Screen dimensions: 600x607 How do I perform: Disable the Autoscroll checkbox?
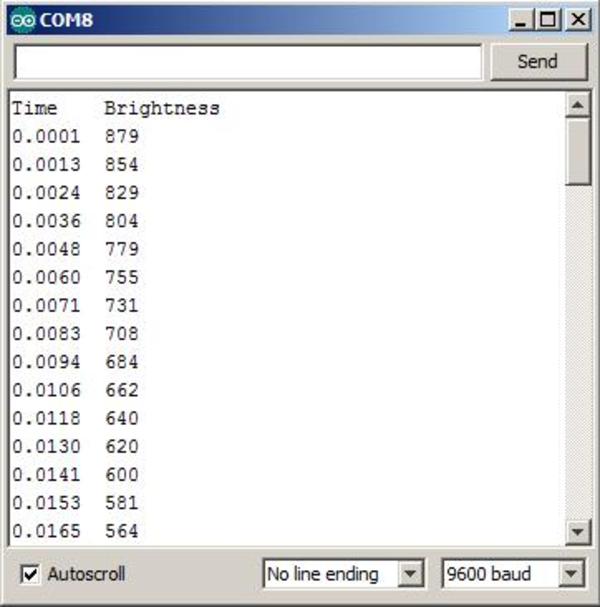pyautogui.click(x=31, y=574)
